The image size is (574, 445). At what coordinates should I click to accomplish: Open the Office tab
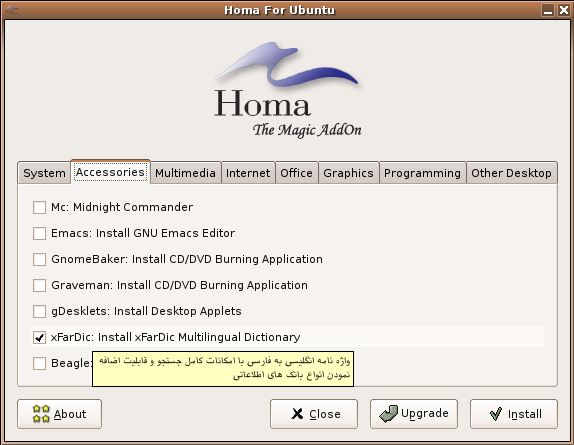[297, 173]
